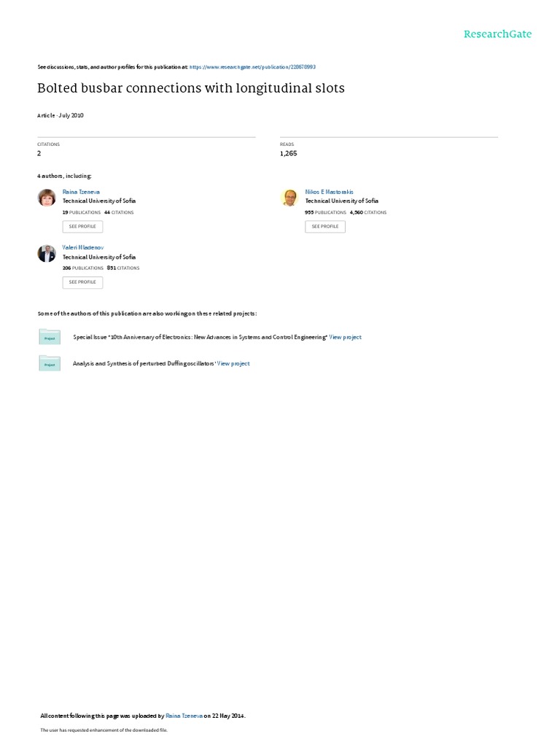Click the Article July 2010 label
The width and height of the screenshot is (560, 747).
click(61, 115)
